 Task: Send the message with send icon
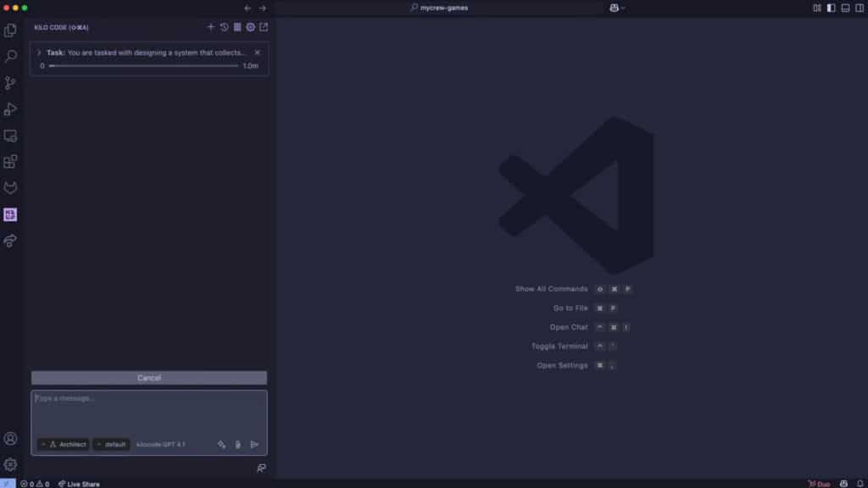(x=254, y=444)
